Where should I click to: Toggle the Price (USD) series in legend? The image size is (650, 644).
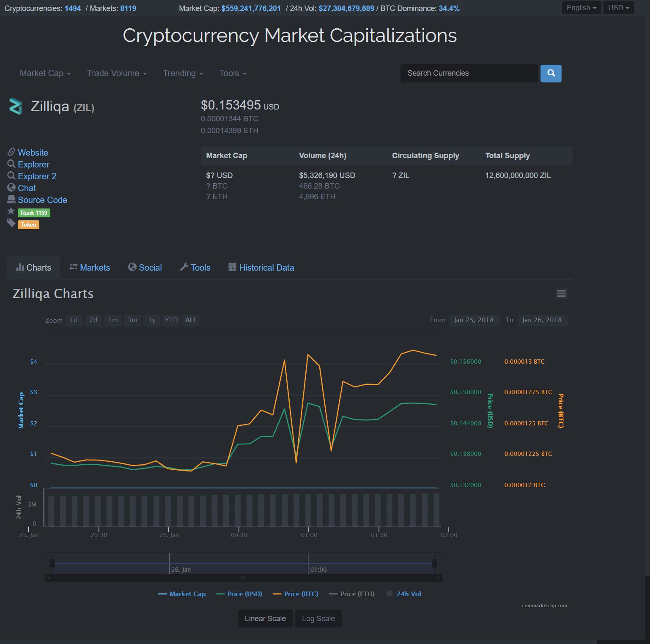(x=239, y=594)
